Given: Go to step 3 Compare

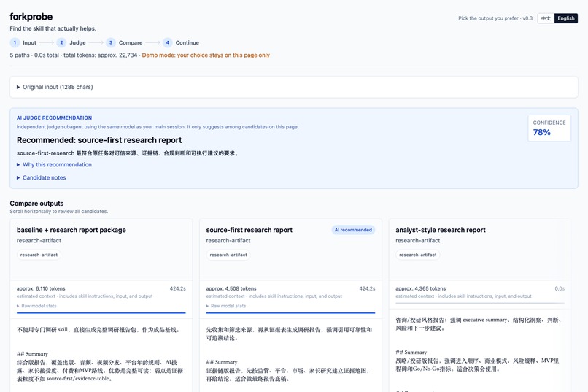Looking at the screenshot, I should coord(124,42).
